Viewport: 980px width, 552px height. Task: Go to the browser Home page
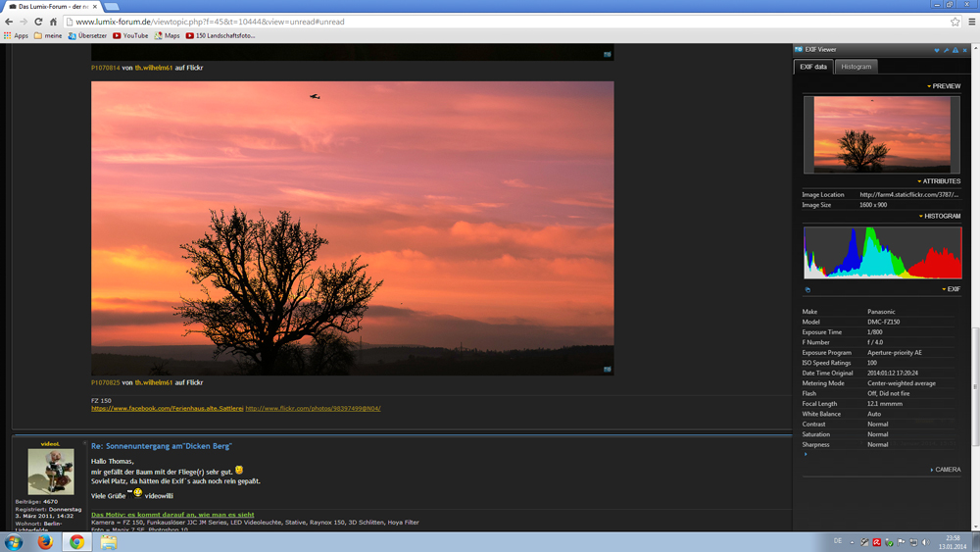[53, 22]
